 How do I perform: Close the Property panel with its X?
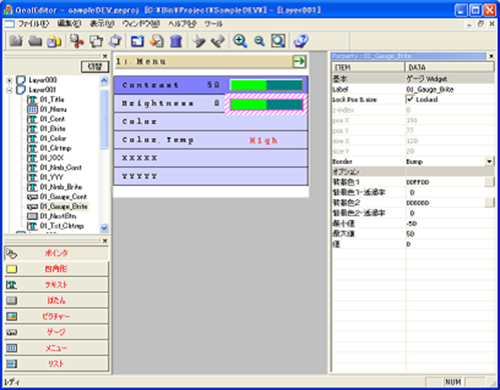pos(491,56)
